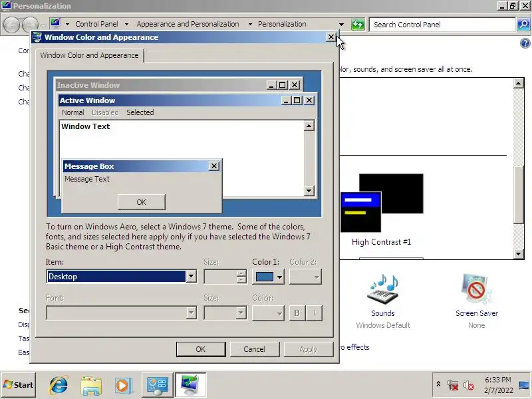
Task: Click the Normal preview menu item
Action: (x=73, y=112)
